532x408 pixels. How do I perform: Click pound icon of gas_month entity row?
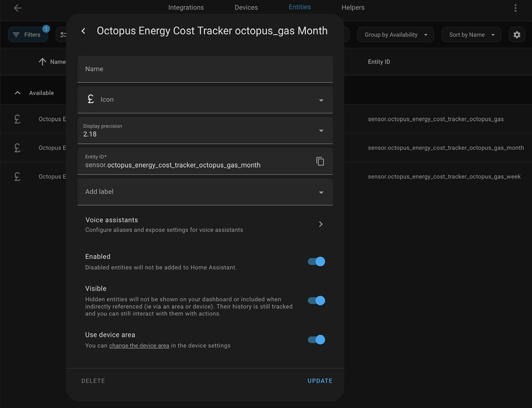tap(17, 148)
